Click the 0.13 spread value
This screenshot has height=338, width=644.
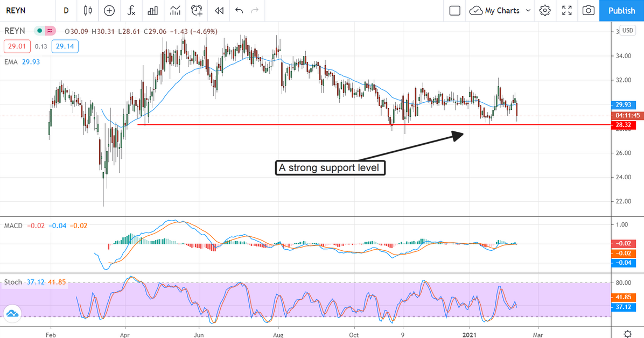point(41,46)
